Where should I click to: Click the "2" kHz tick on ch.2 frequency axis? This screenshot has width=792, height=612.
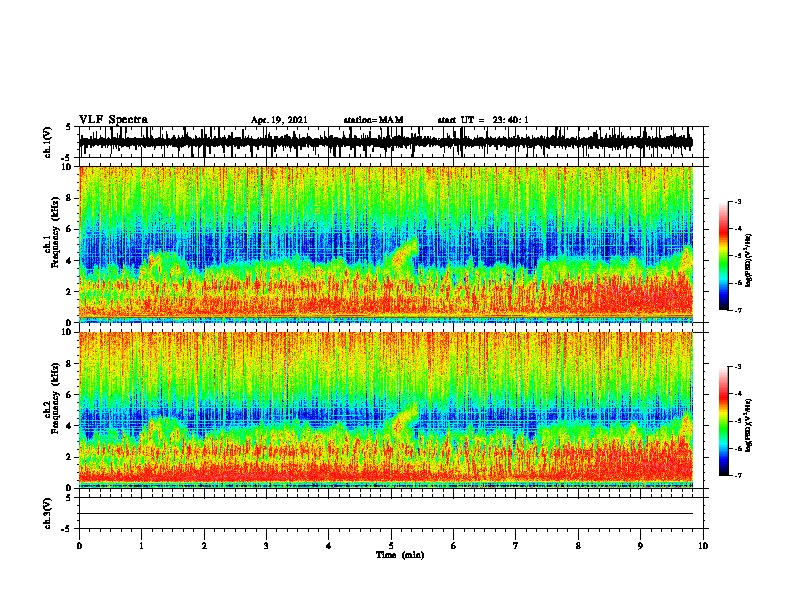pyautogui.click(x=70, y=457)
